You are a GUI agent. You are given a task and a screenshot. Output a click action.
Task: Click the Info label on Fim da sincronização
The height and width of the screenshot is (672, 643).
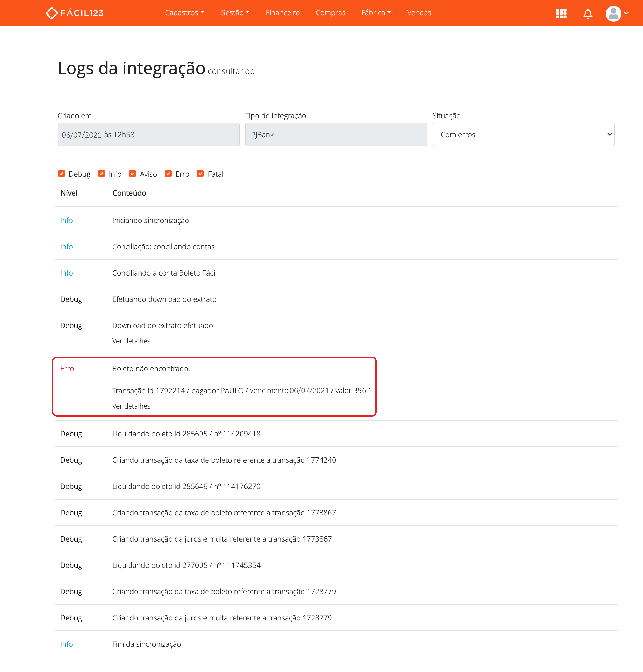[66, 644]
